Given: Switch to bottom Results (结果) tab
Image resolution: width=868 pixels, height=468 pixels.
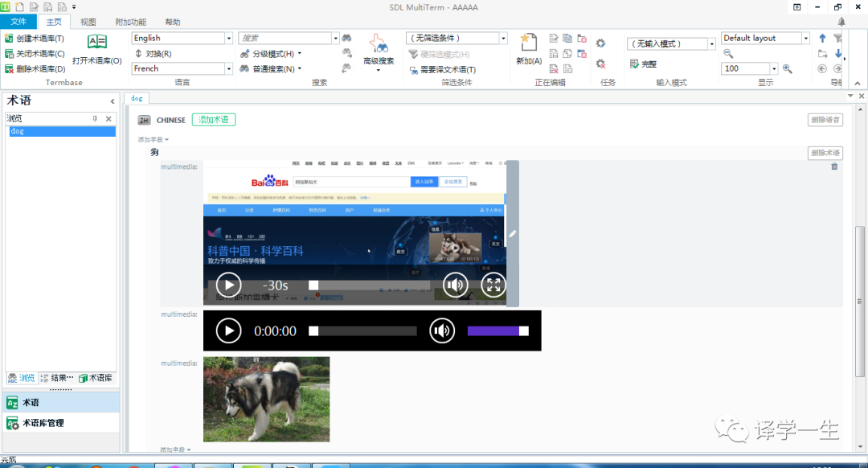Looking at the screenshot, I should click(x=57, y=378).
